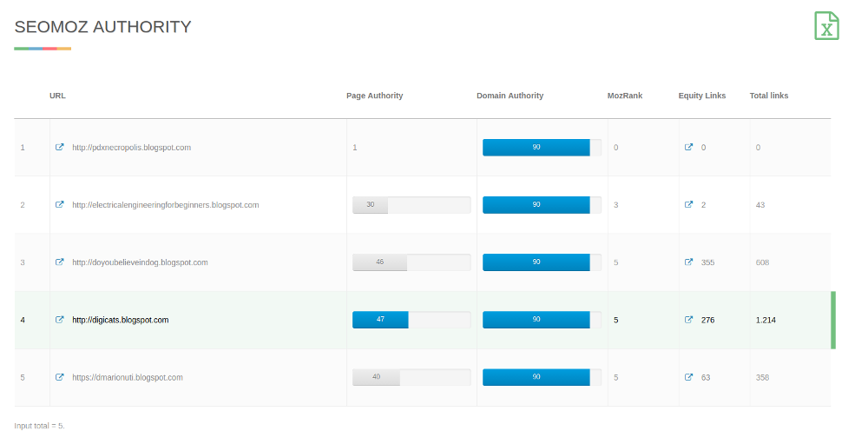This screenshot has width=868, height=444.
Task: Click Domain Authority bar in pdxnecropolis row
Action: point(542,147)
